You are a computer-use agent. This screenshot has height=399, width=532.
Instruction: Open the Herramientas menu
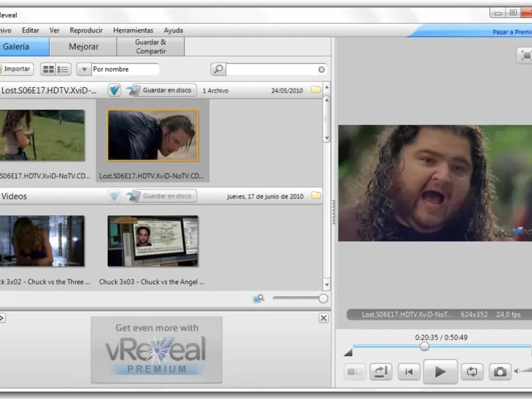133,31
